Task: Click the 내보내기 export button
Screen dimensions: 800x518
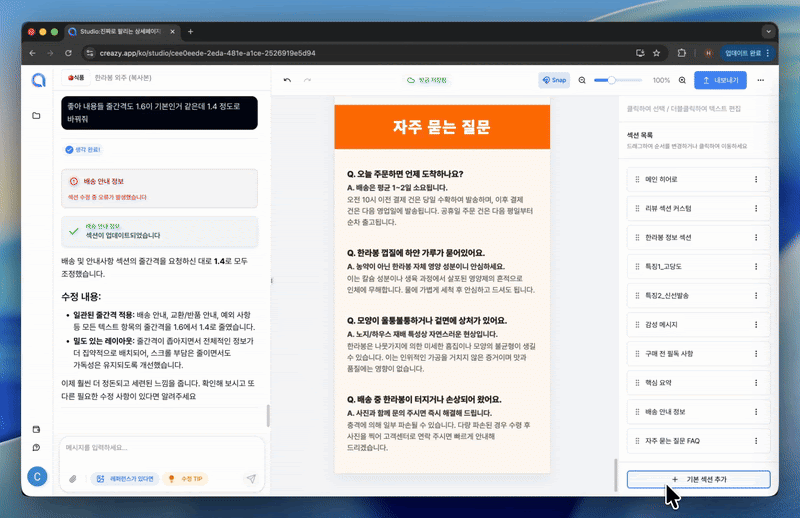Action: tap(720, 80)
